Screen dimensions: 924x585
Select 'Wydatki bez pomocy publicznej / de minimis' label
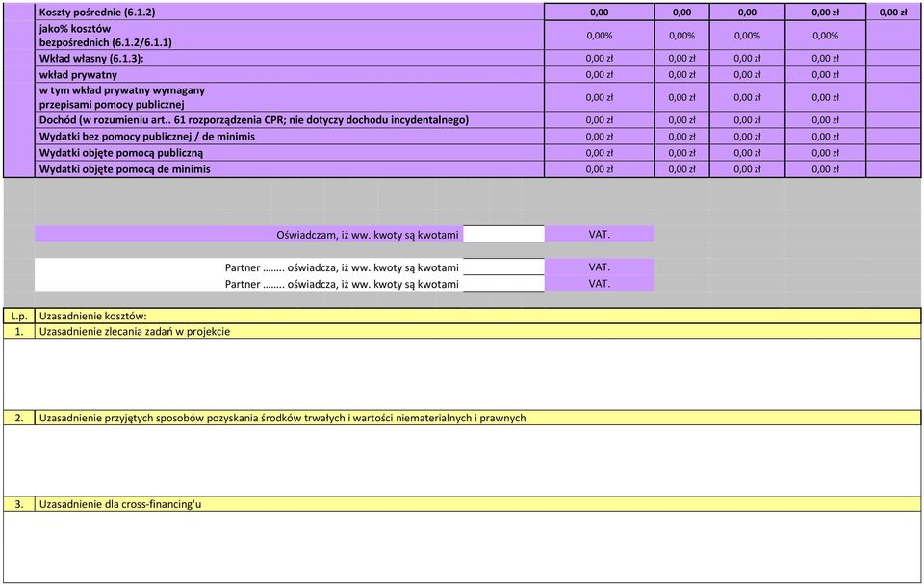click(146, 137)
